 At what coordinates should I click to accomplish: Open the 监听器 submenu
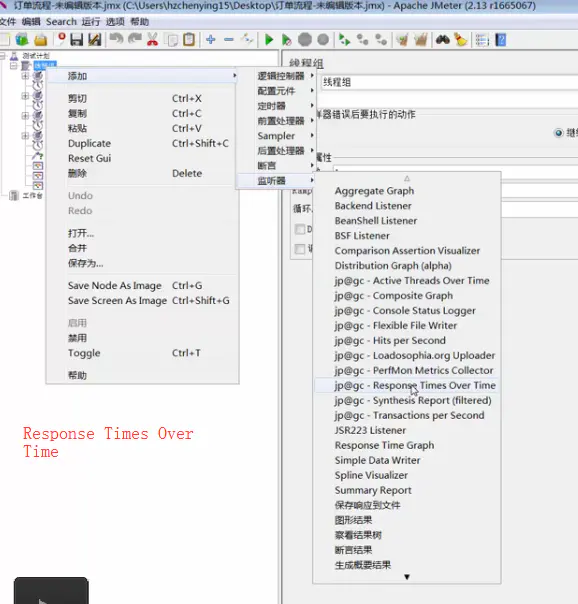click(275, 181)
